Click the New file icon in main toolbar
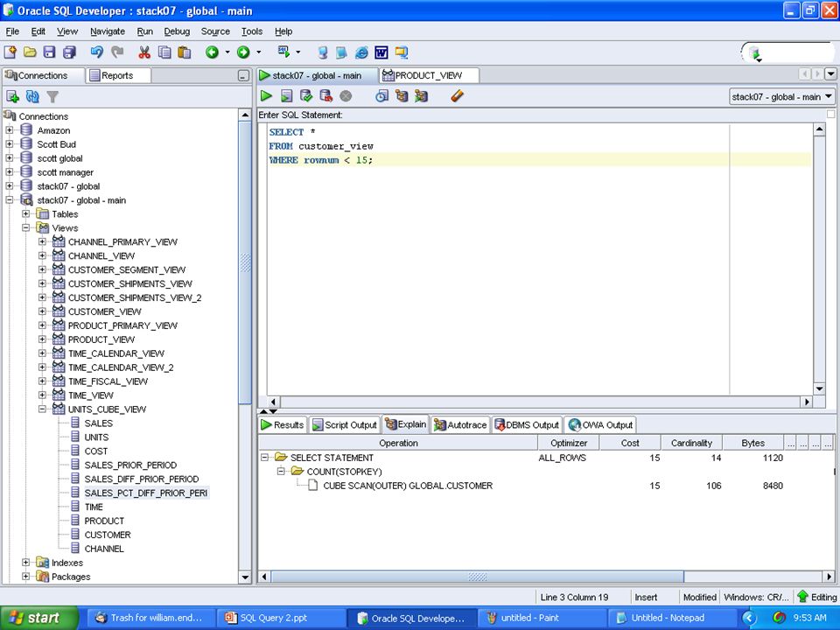This screenshot has width=840, height=630. (x=10, y=52)
